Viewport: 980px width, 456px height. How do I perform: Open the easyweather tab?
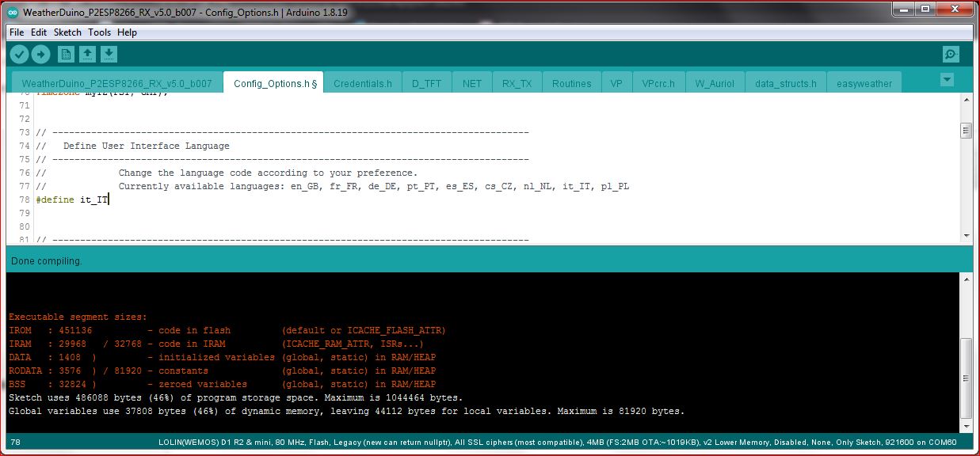tap(864, 84)
